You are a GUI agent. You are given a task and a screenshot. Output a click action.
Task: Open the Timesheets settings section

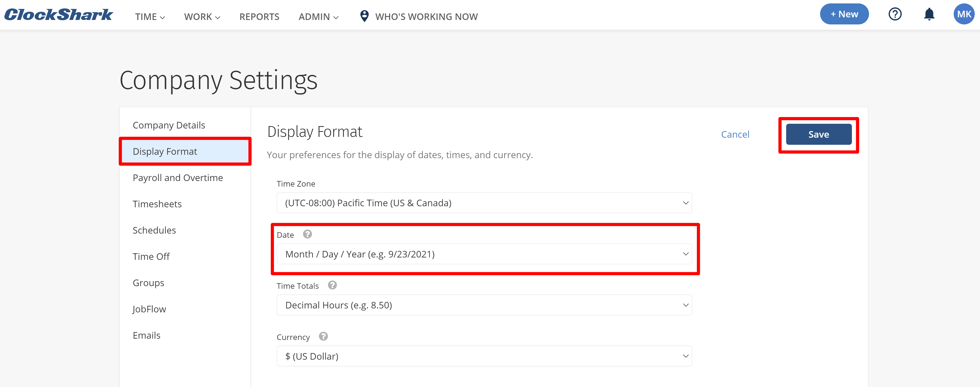(157, 204)
